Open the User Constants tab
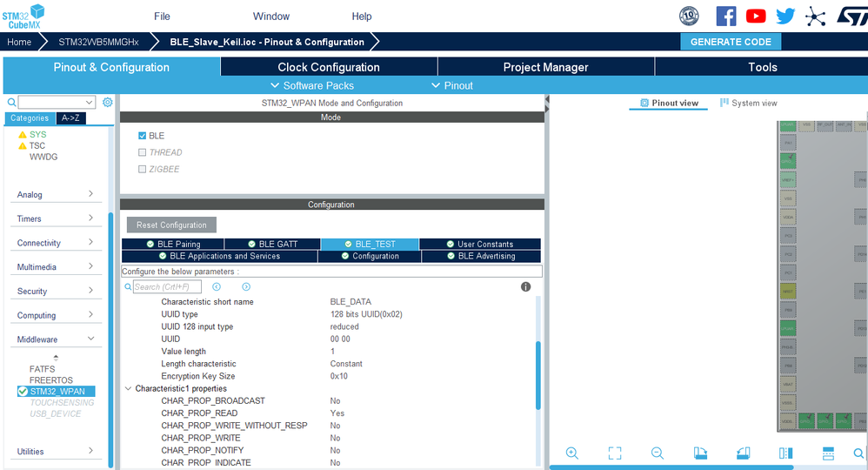 click(480, 244)
